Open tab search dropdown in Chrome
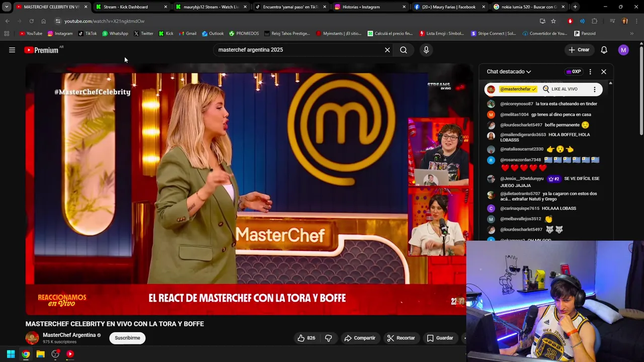 click(x=7, y=7)
